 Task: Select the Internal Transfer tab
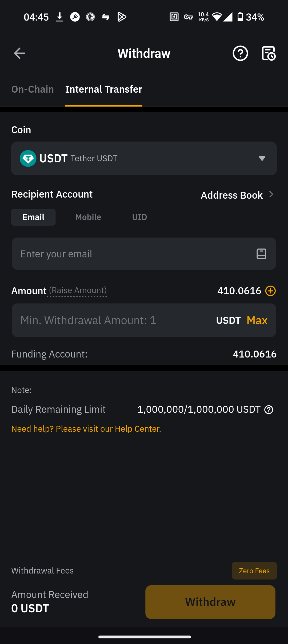point(104,89)
